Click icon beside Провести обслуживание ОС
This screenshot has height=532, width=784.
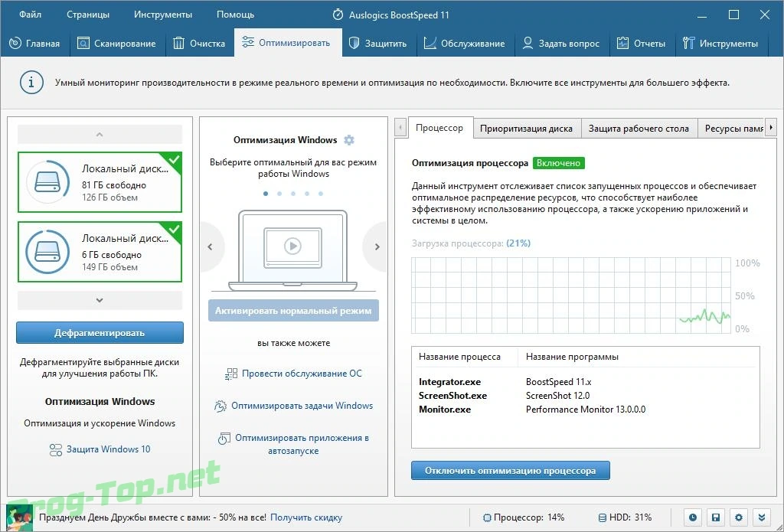pyautogui.click(x=231, y=374)
